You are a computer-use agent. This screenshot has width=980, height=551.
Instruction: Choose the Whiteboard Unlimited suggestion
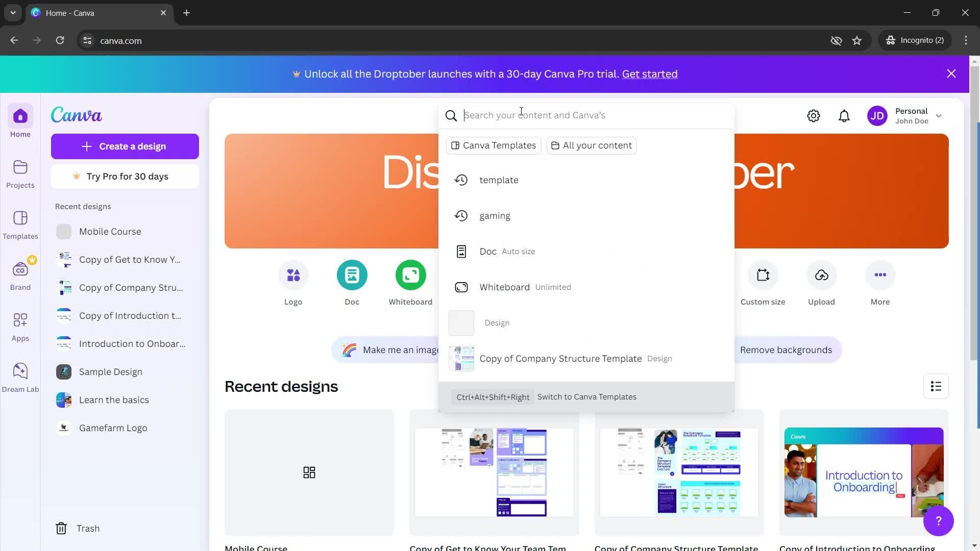[x=586, y=287]
